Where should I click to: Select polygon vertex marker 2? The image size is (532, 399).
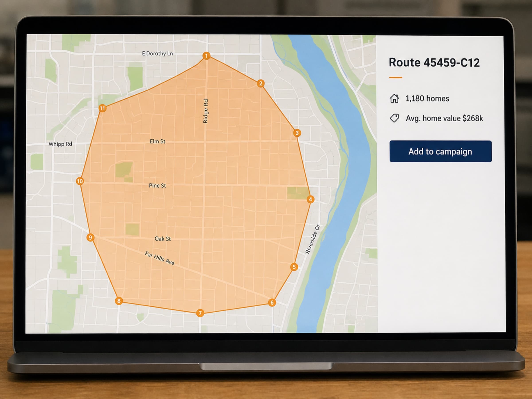coord(260,84)
